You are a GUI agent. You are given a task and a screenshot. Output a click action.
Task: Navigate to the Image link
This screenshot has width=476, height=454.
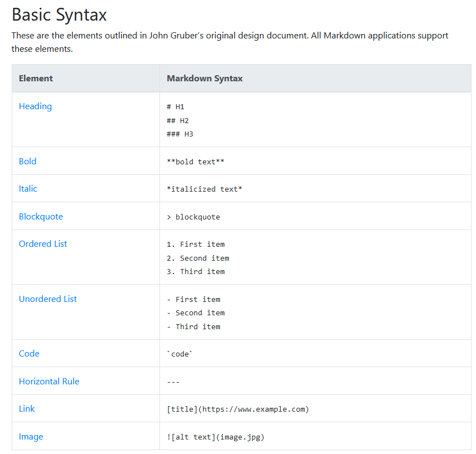click(31, 437)
